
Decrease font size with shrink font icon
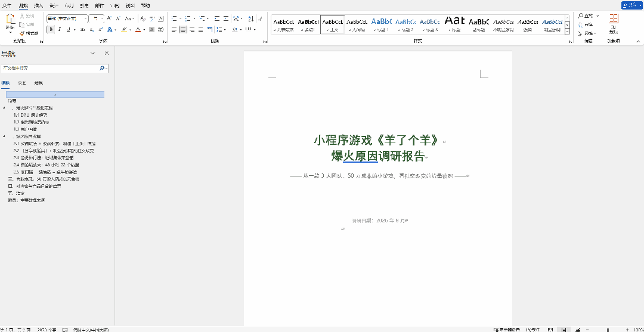click(118, 18)
